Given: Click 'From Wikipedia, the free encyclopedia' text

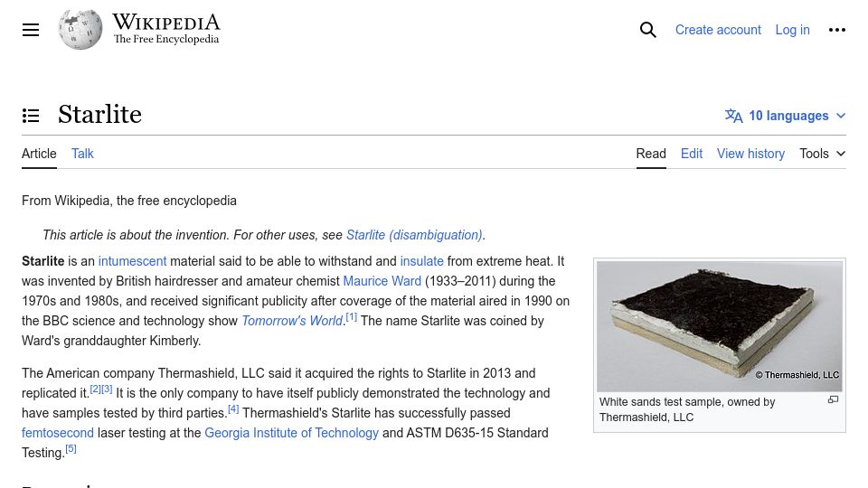Looking at the screenshot, I should pyautogui.click(x=129, y=201).
